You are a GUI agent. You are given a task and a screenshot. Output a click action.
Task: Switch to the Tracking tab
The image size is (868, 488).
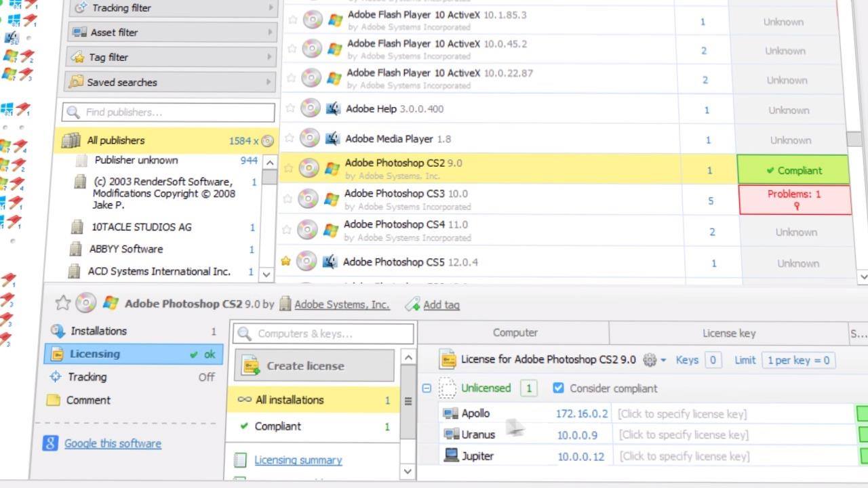(132, 377)
